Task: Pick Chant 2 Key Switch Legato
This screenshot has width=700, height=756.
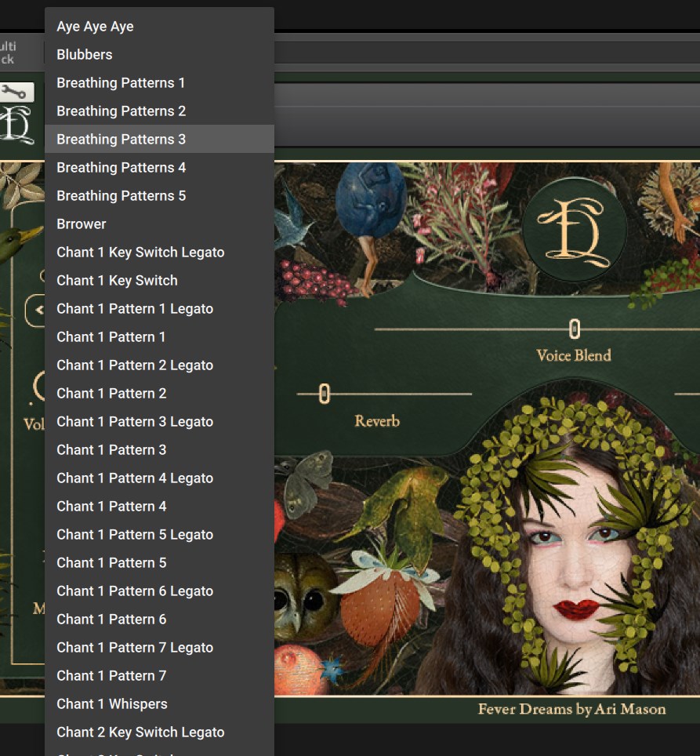Action: click(x=140, y=732)
